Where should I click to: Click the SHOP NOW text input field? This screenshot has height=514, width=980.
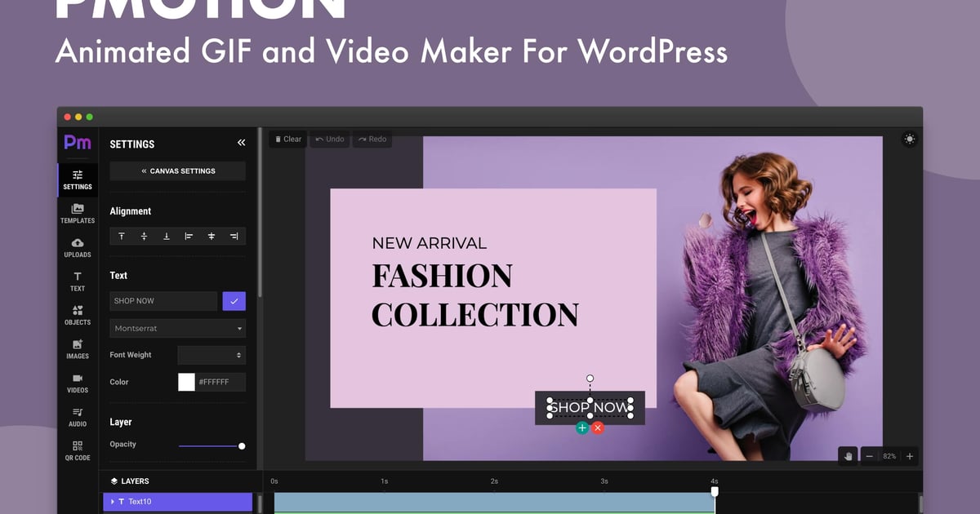[163, 301]
